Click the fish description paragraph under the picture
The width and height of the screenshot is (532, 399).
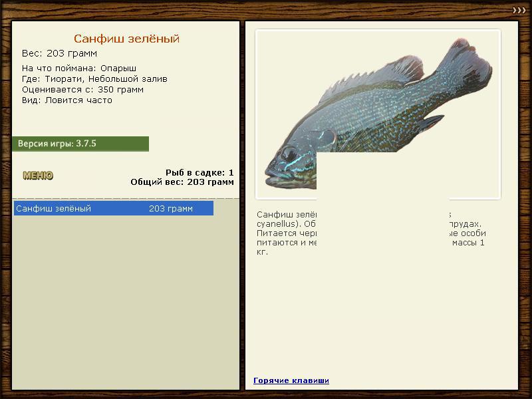point(371,233)
